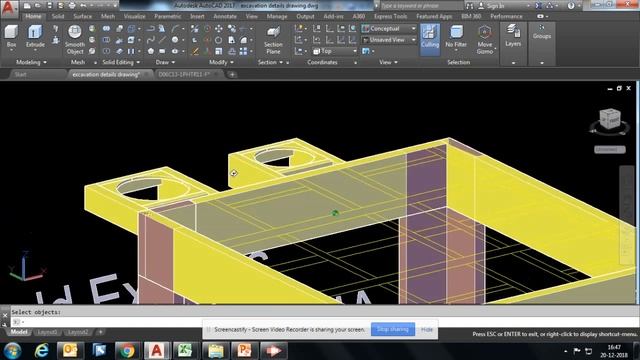Open the Insert ribbon tab
This screenshot has width=640, height=360.
point(197,16)
